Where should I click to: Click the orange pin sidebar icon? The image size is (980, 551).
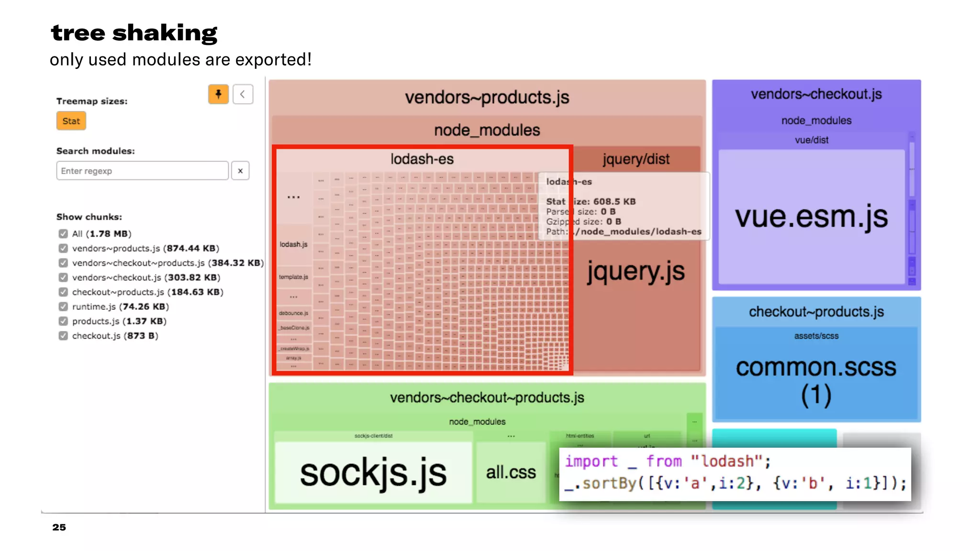218,94
